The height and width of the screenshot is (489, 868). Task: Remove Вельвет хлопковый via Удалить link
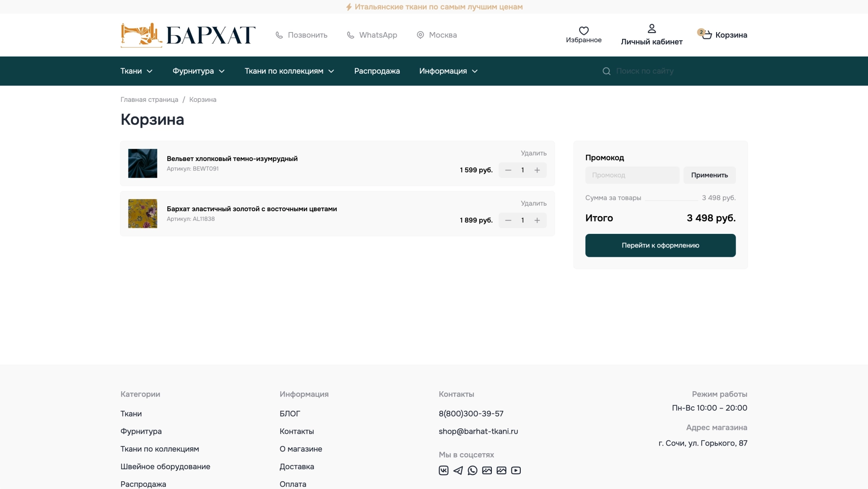(533, 153)
